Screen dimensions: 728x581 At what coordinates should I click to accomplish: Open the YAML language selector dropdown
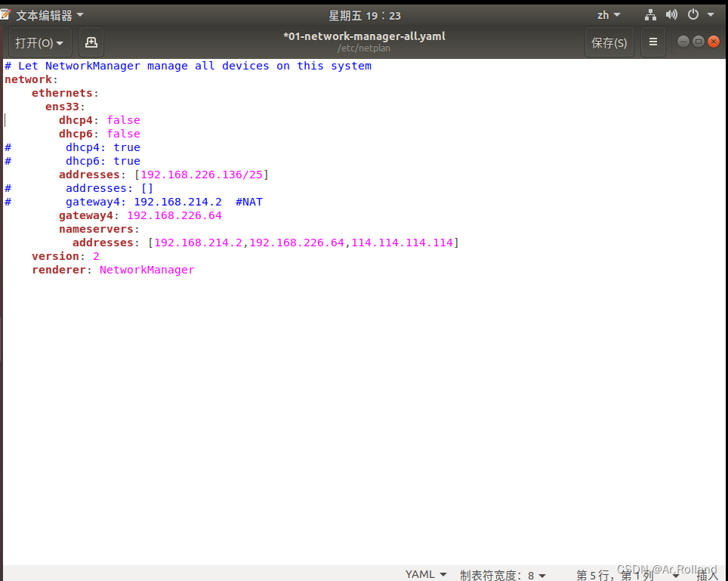(x=425, y=573)
